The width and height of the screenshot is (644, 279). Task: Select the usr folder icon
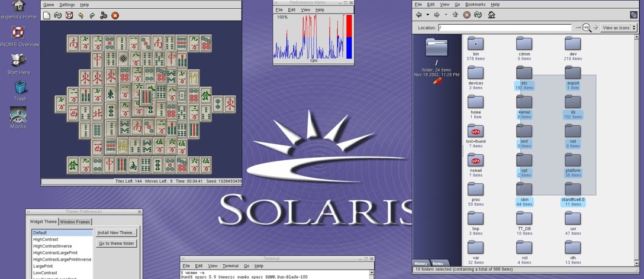click(x=572, y=218)
